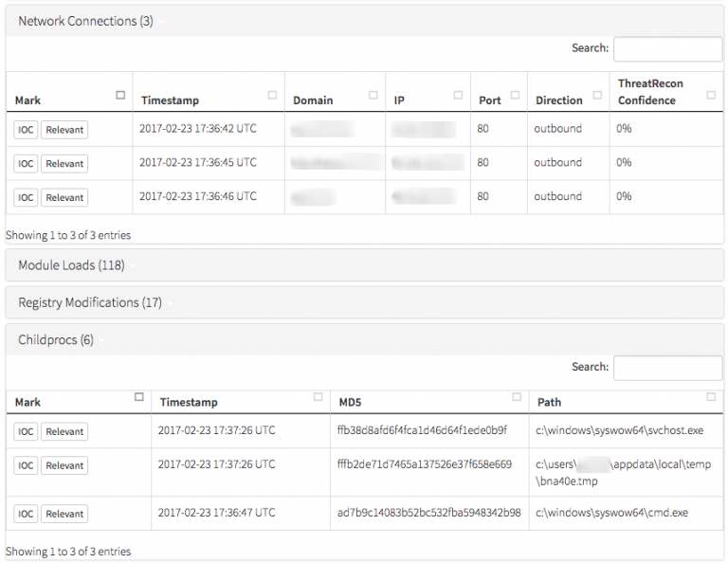Toggle the Mark box in Network Connections header

pos(120,95)
